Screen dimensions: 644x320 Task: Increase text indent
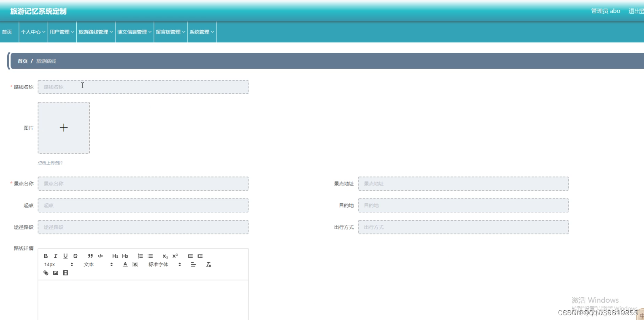[x=200, y=256]
